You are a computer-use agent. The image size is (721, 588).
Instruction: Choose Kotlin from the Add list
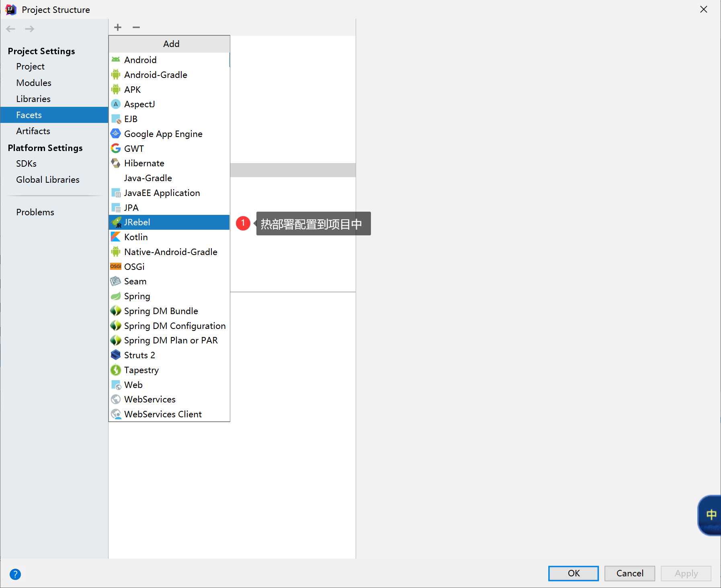coord(169,237)
